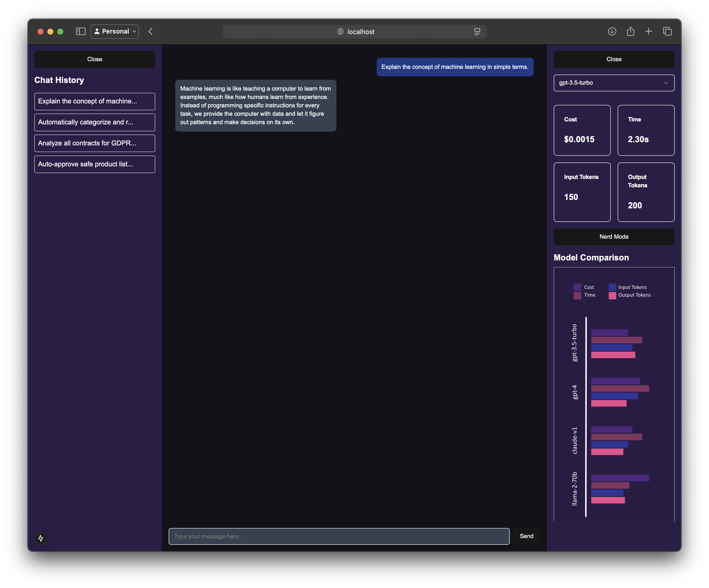Toggle Nerd Mode button
This screenshot has height=588, width=709.
tap(614, 237)
